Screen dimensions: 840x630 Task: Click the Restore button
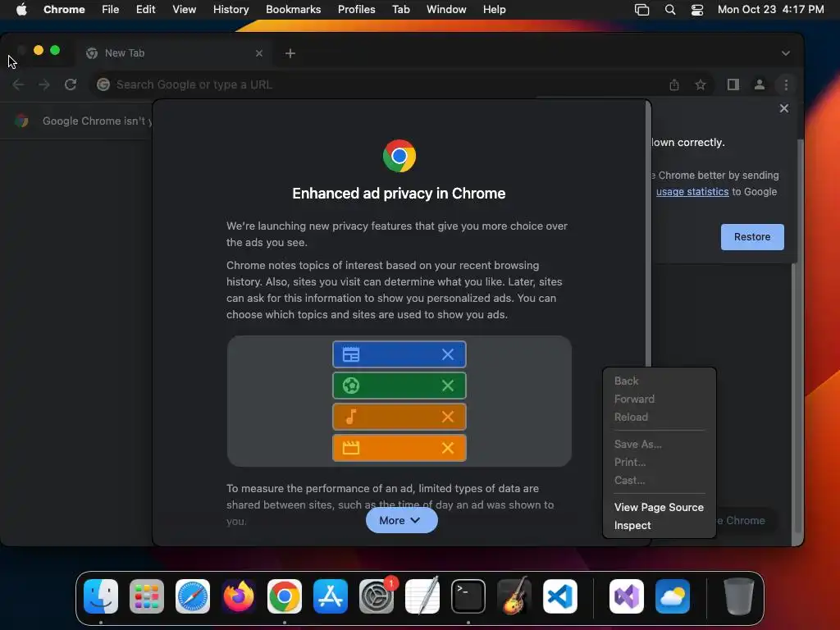tap(752, 237)
